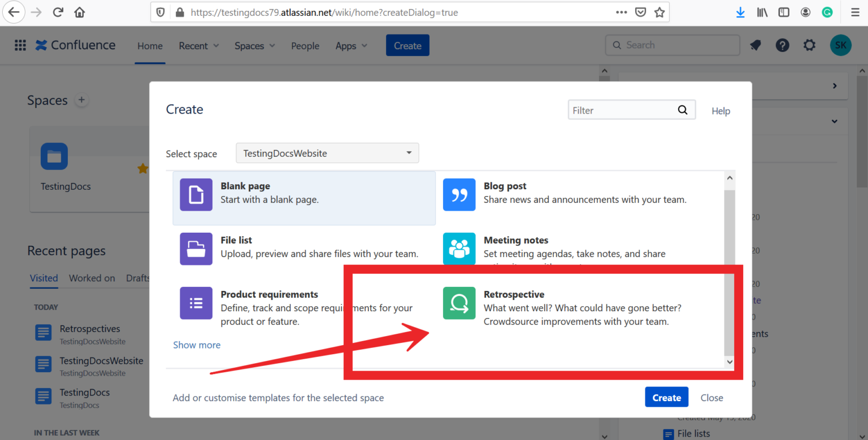Select the Meeting notes template icon
This screenshot has width=868, height=440.
point(459,249)
